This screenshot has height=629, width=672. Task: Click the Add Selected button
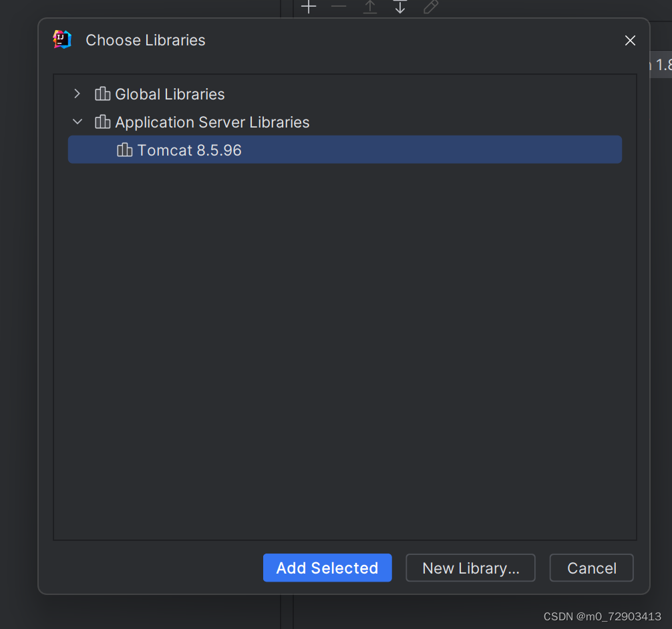pos(327,568)
